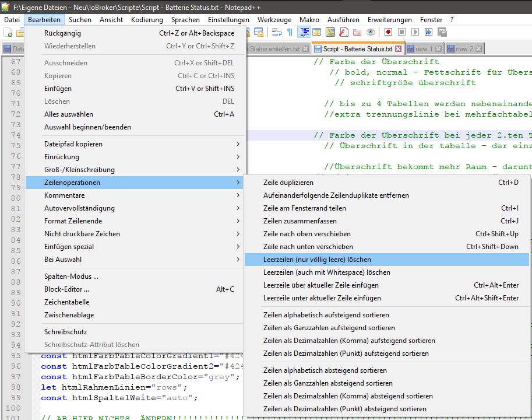Click the Stop recording macro icon

[x=401, y=32]
